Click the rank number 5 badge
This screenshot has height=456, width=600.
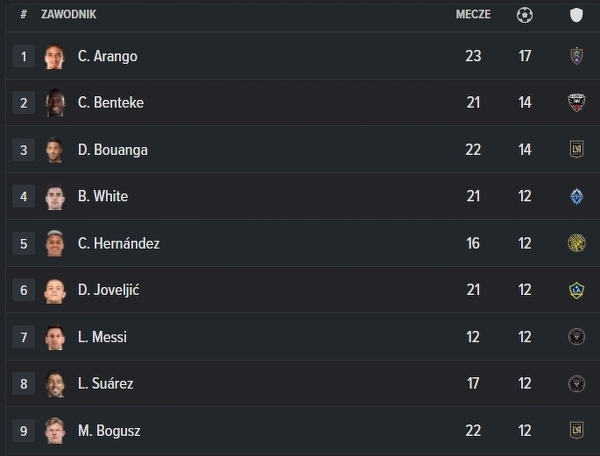click(x=23, y=243)
